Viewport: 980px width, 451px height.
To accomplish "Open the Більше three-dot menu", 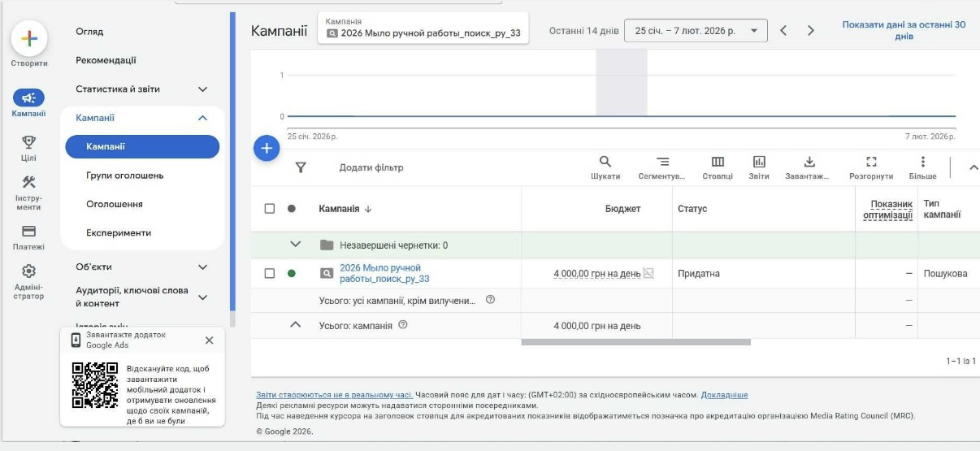I will pyautogui.click(x=922, y=161).
